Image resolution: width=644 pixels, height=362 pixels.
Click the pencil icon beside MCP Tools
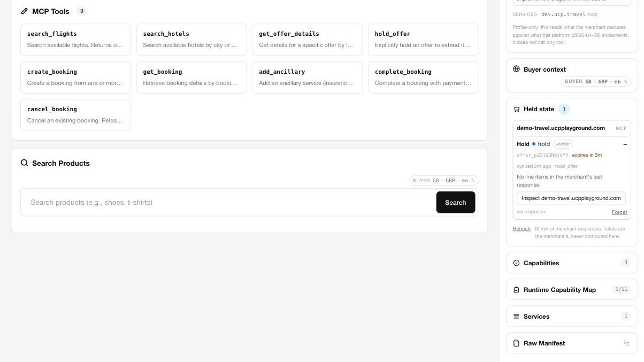24,11
